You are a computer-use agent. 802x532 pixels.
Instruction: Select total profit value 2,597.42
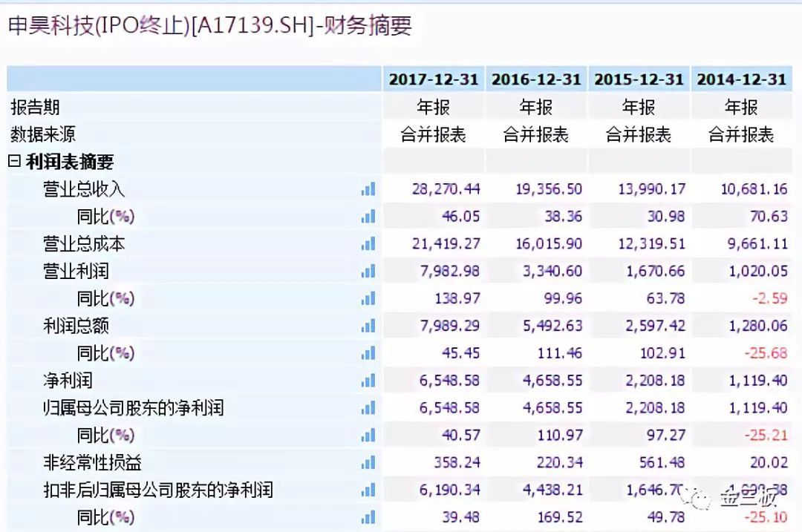coord(656,326)
